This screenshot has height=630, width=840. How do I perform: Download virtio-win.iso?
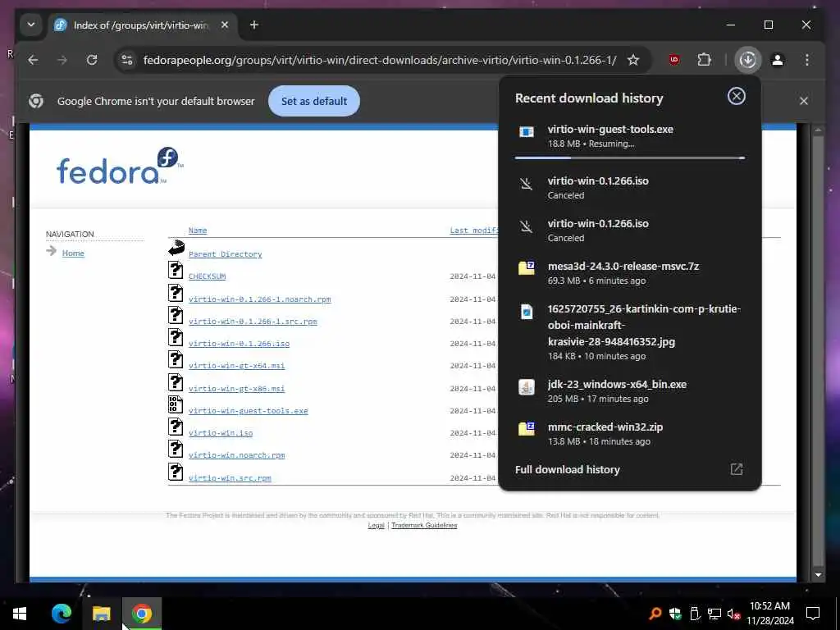coord(220,433)
